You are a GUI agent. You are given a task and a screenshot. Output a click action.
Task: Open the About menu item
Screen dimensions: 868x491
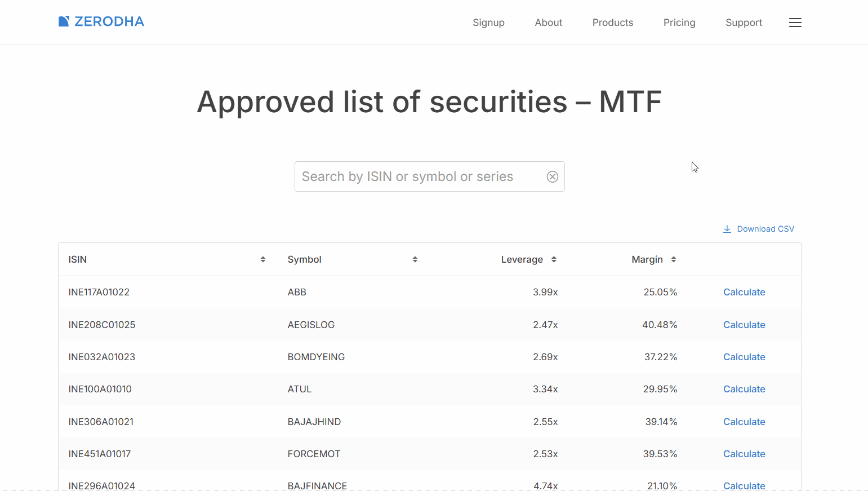[x=549, y=23]
